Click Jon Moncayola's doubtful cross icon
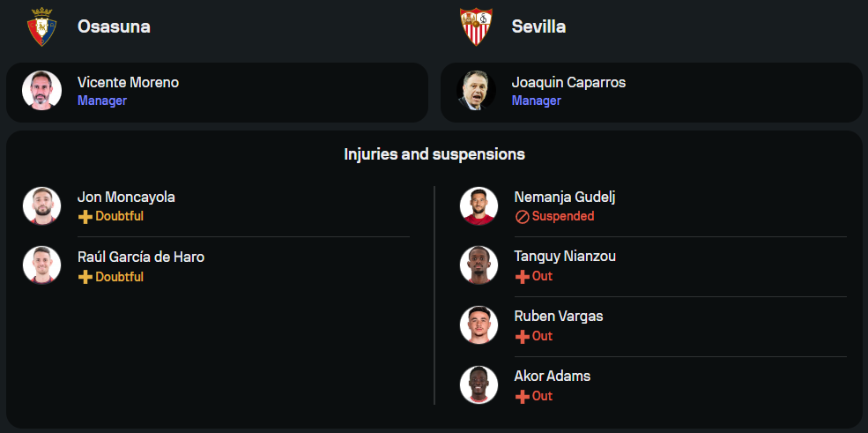 pyautogui.click(x=85, y=217)
